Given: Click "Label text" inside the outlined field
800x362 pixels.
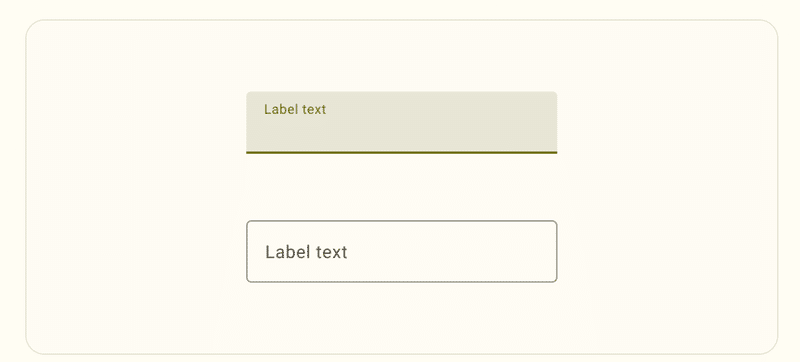Looking at the screenshot, I should [x=306, y=252].
